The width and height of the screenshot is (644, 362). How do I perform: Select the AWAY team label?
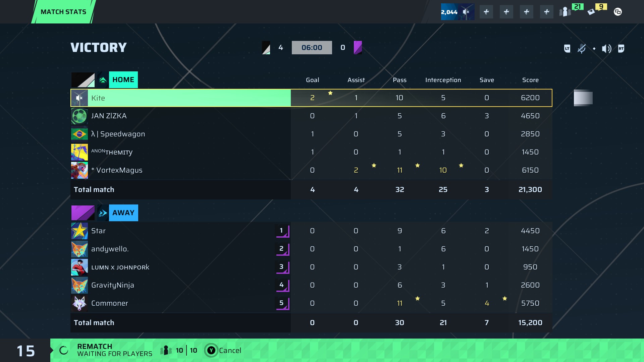point(123,213)
